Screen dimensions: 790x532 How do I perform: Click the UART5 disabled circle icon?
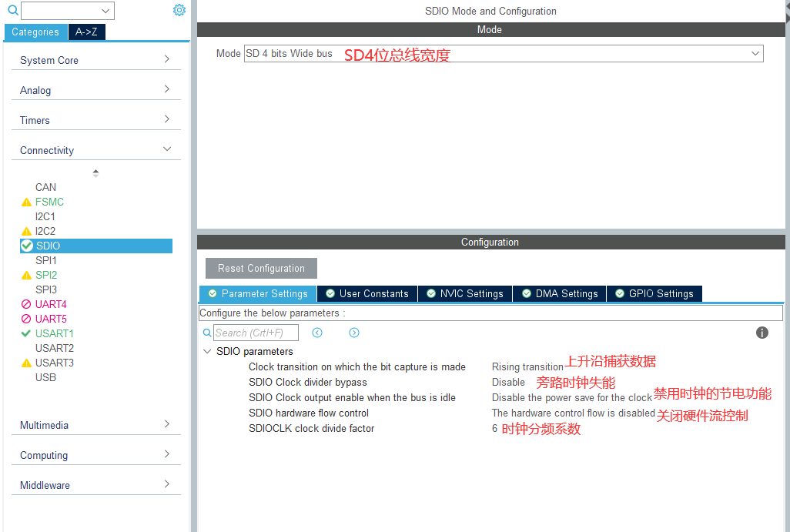(x=26, y=319)
